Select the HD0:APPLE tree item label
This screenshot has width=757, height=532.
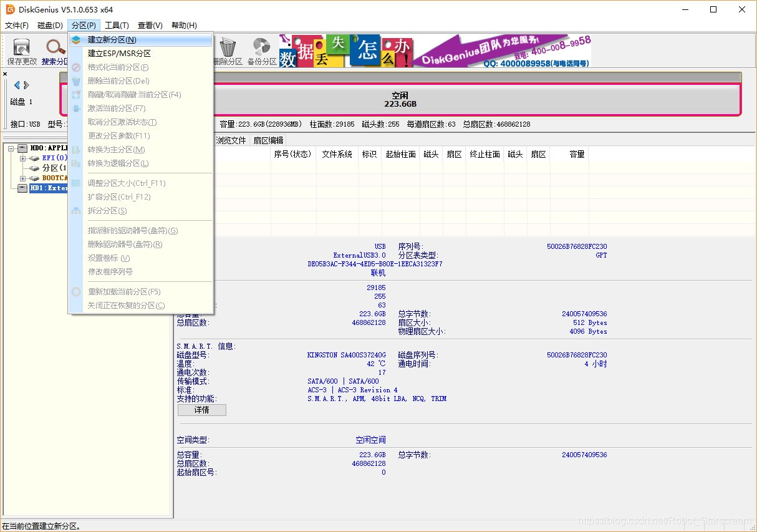[49, 148]
